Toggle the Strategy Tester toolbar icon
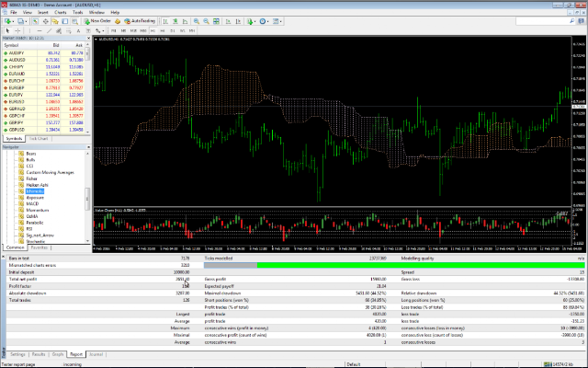 (75, 21)
